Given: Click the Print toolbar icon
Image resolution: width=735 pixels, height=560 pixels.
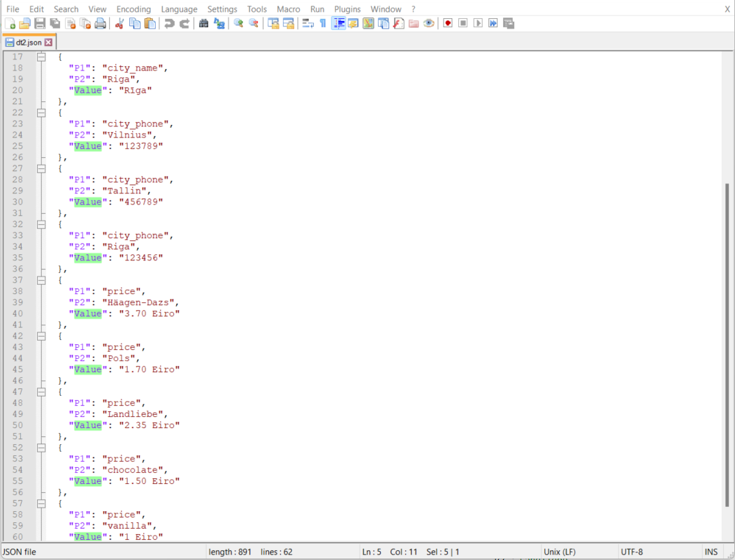Looking at the screenshot, I should coord(101,23).
